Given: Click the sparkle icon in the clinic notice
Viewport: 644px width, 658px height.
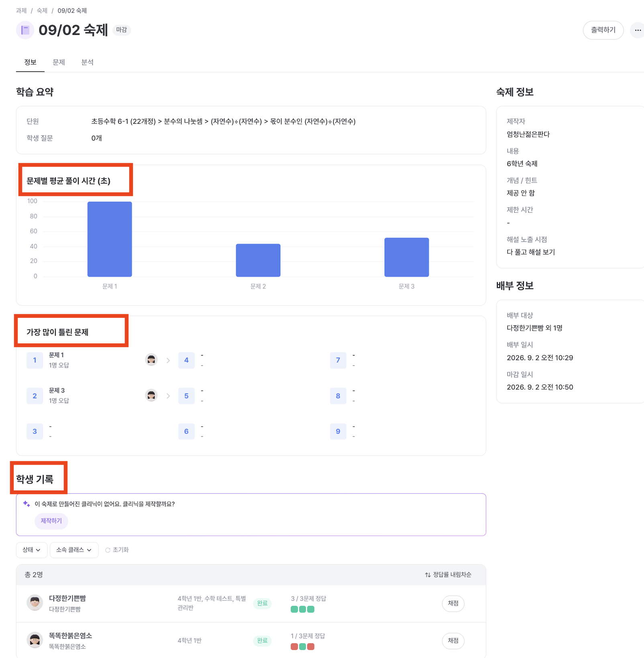Looking at the screenshot, I should [26, 504].
